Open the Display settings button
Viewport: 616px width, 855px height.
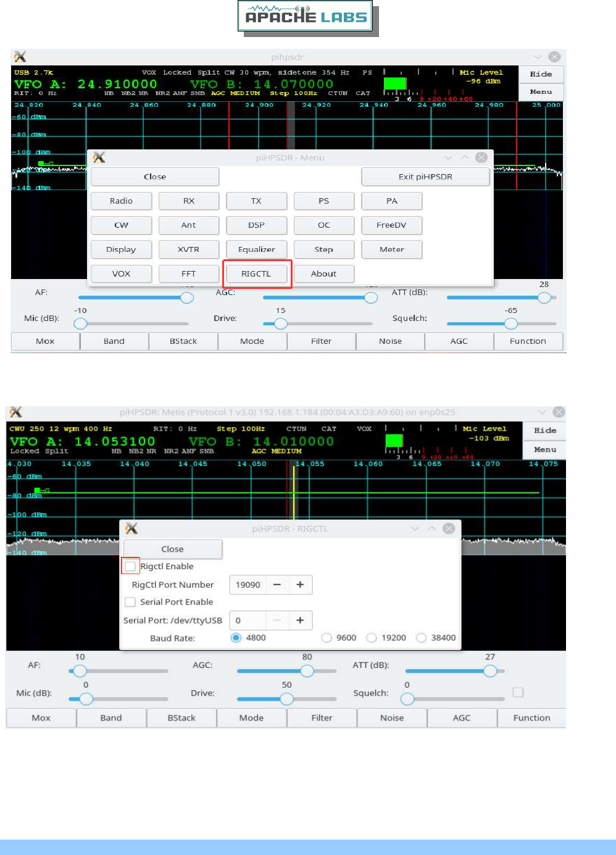tap(121, 249)
